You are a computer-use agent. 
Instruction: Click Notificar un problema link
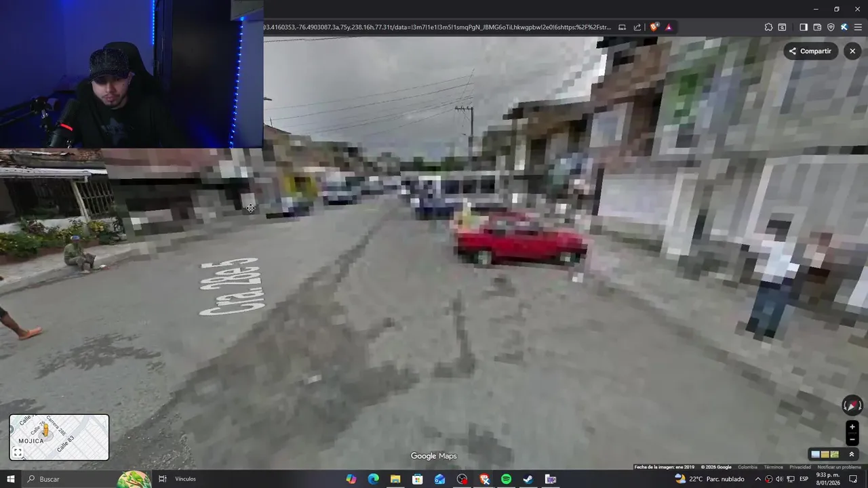tap(839, 467)
